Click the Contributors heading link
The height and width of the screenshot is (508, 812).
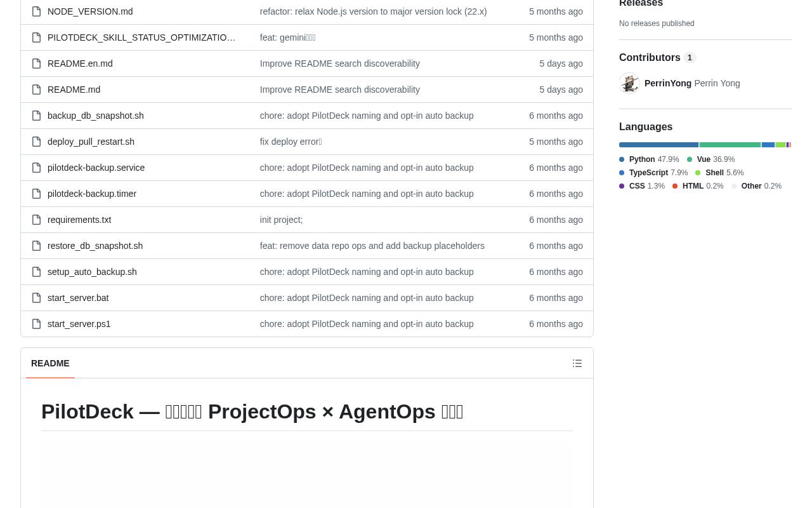coord(658,58)
